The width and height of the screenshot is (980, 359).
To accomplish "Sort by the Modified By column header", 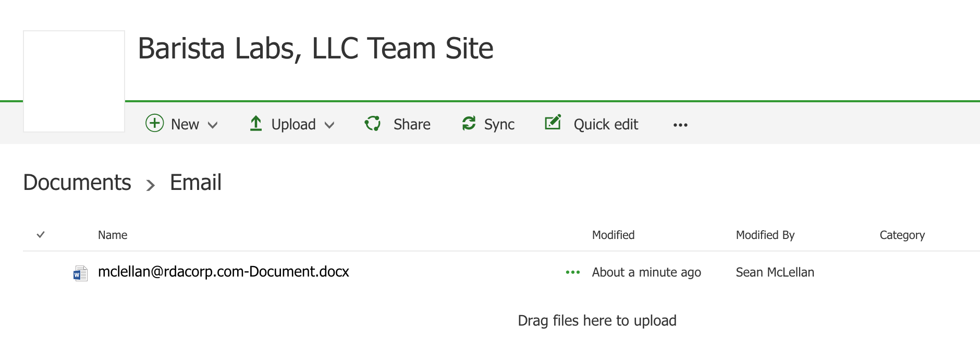I will coord(765,235).
